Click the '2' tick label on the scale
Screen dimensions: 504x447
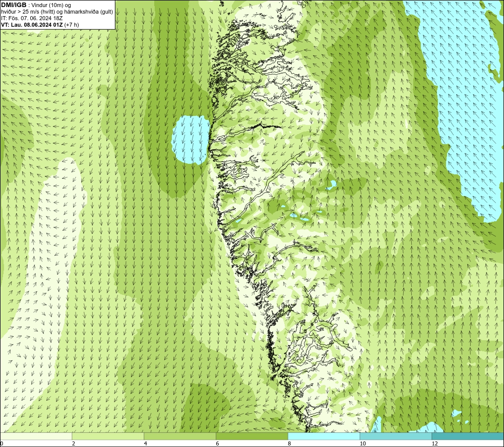click(74, 444)
